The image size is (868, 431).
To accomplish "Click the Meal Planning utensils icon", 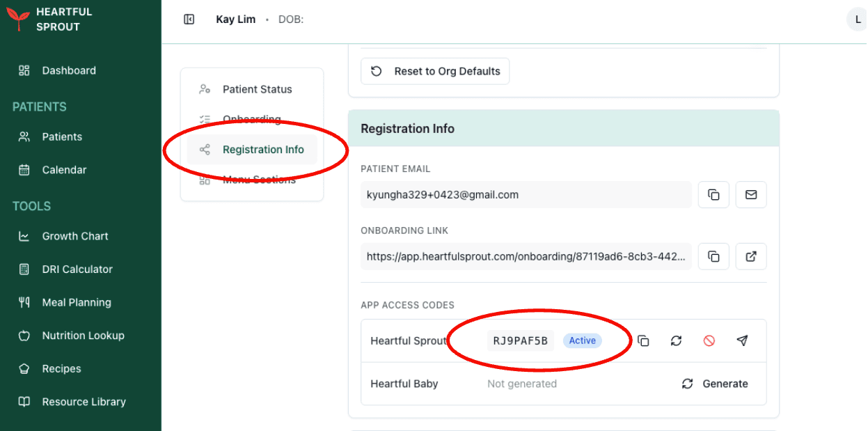I will (24, 302).
